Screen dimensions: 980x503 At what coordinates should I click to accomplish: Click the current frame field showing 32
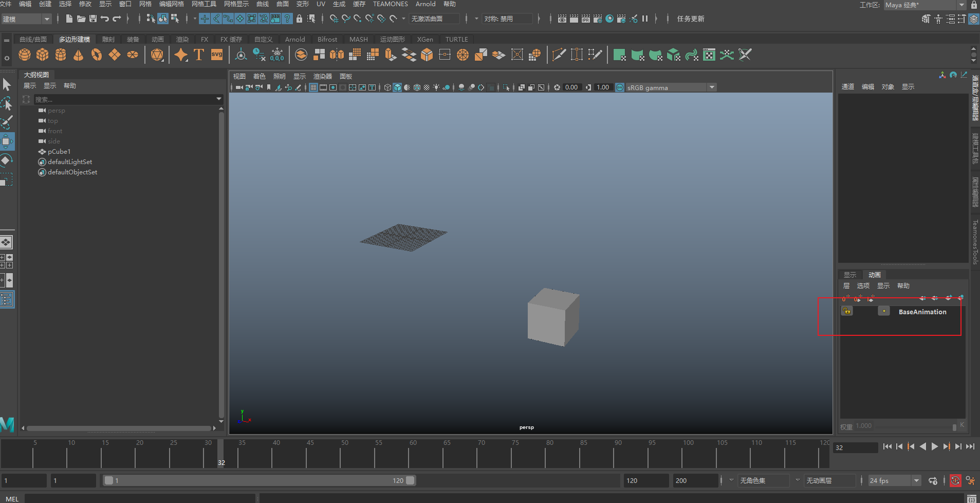point(855,447)
